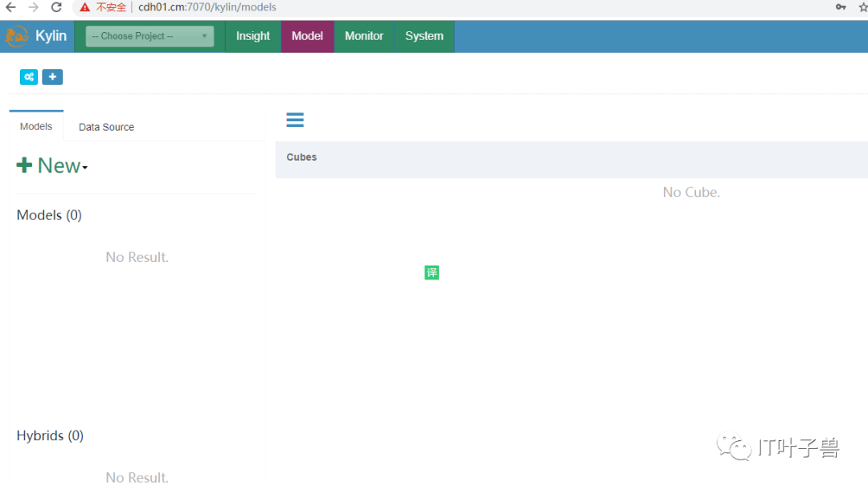Click the Models (0) heading

click(x=49, y=214)
